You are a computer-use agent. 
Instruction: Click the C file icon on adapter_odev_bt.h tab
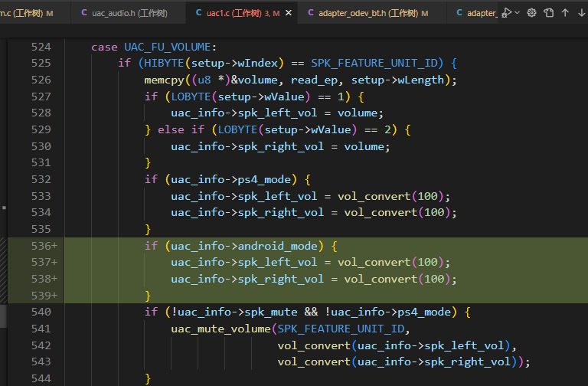(x=311, y=13)
